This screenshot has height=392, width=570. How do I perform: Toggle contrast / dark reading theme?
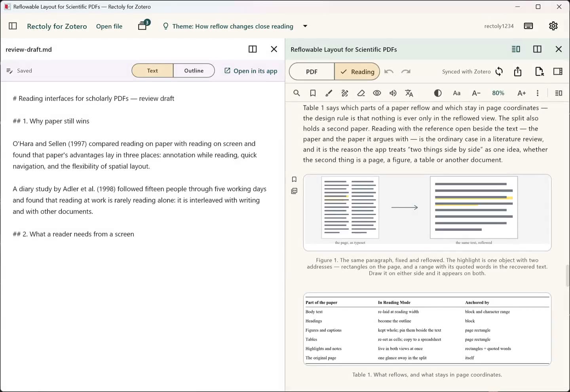(438, 93)
